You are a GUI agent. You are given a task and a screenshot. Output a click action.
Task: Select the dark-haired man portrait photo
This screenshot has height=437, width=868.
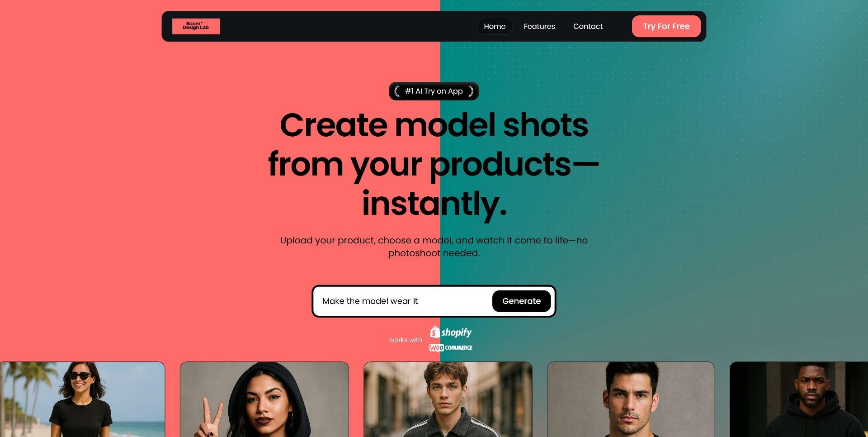631,399
